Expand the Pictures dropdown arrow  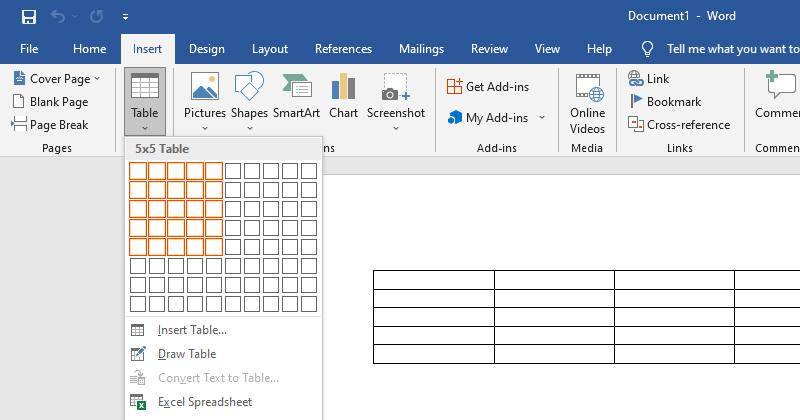point(205,128)
